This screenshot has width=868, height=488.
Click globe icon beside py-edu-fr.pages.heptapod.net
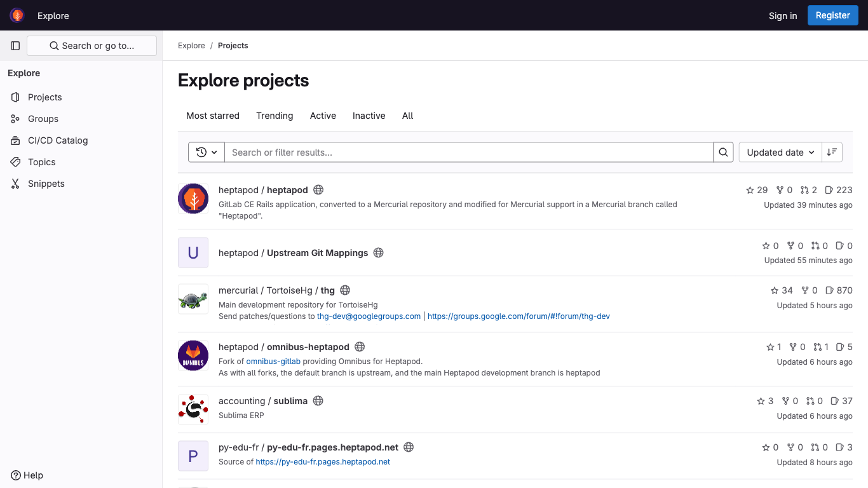[x=409, y=447]
